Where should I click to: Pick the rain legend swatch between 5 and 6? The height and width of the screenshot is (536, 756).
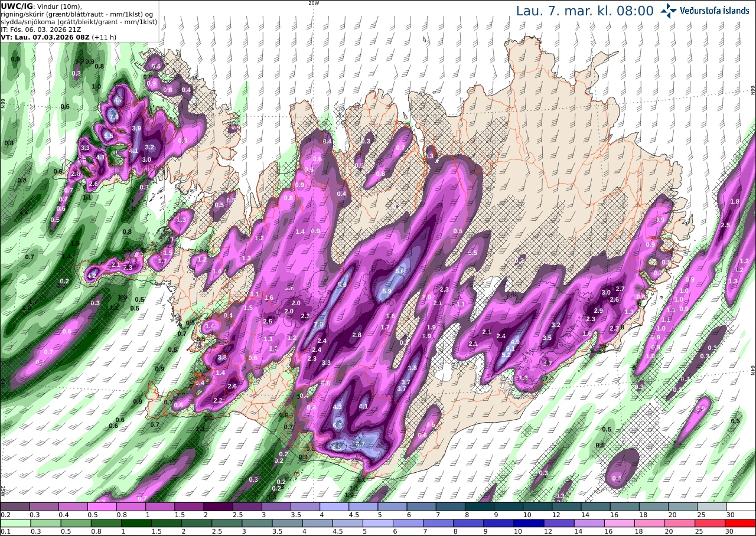[x=378, y=523]
